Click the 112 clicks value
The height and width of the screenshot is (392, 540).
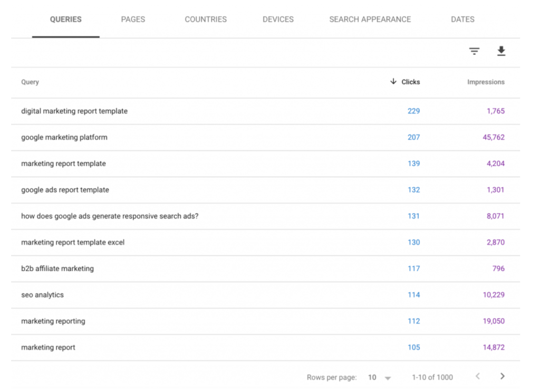click(413, 321)
